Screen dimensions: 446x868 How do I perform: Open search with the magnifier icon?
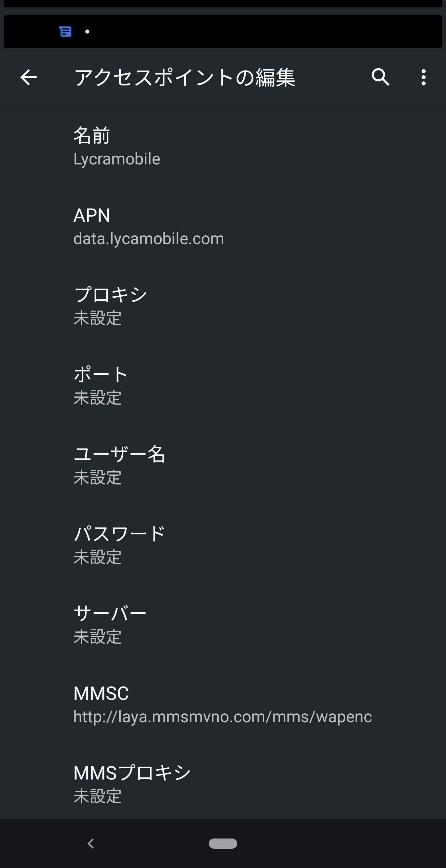pos(380,77)
